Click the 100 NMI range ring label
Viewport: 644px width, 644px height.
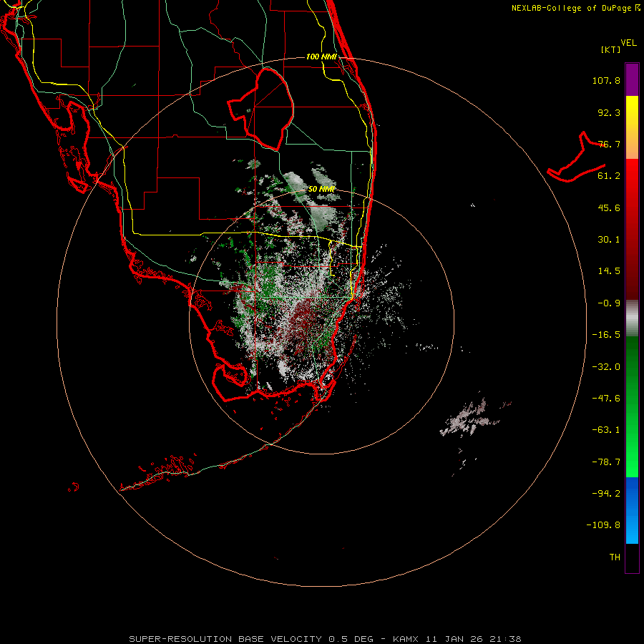coord(321,57)
